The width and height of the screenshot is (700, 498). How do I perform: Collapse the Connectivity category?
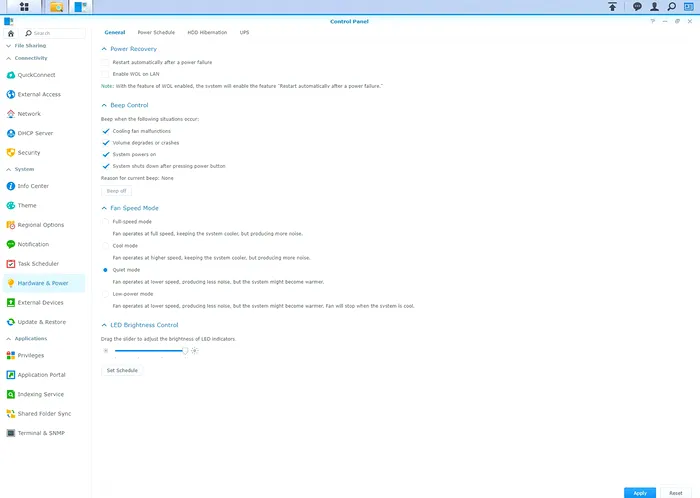(8, 58)
